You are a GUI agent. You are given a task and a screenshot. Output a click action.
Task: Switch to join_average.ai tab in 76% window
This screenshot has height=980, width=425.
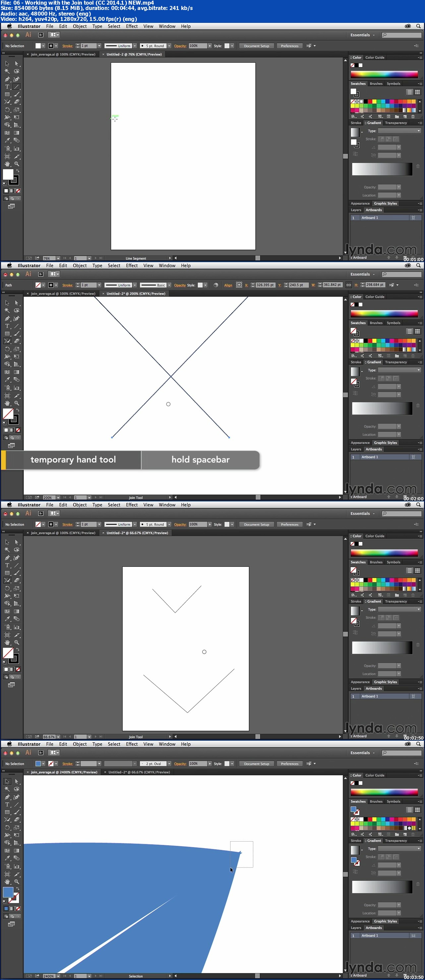tap(63, 54)
